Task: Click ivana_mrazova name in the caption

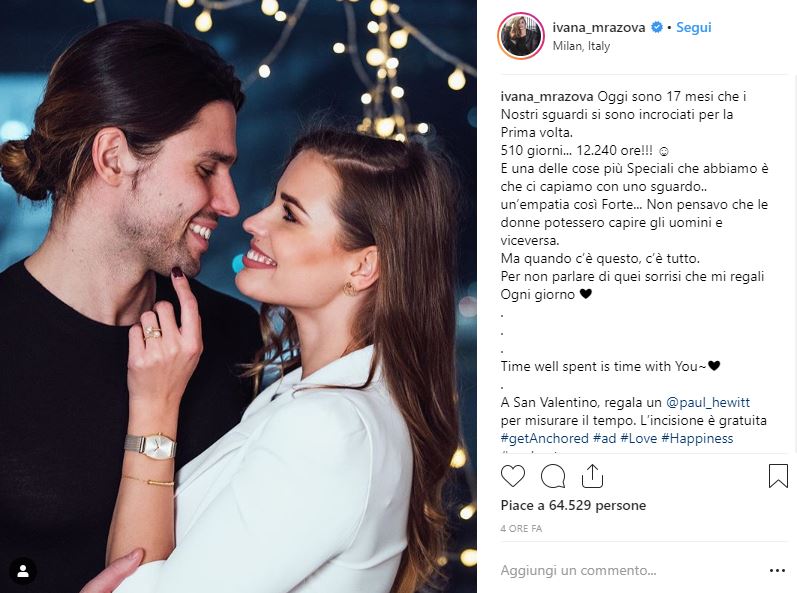Action: (x=547, y=97)
